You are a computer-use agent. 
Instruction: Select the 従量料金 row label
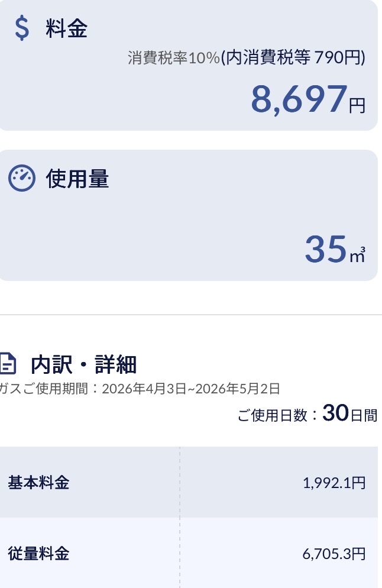coord(38,554)
